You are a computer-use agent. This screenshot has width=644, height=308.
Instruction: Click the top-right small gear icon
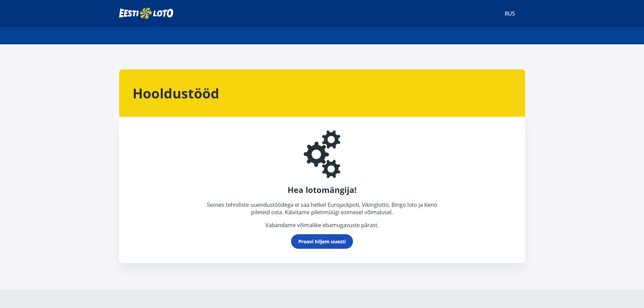331,139
